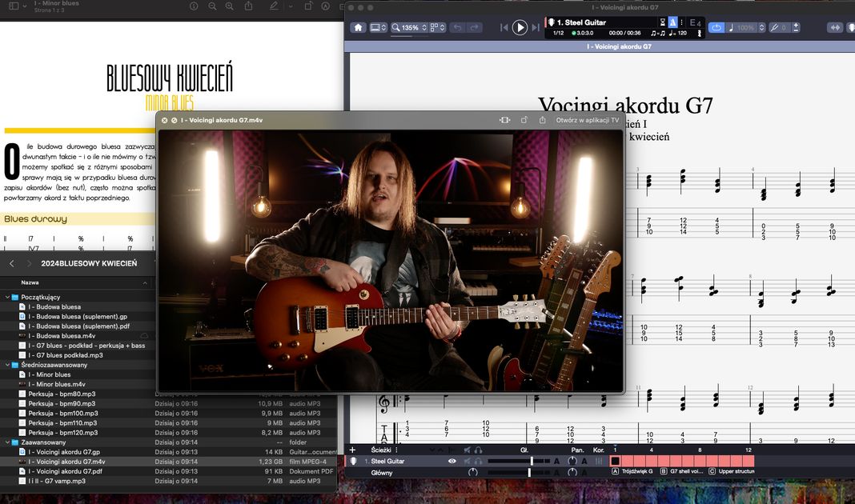Select section marker B 'G7 shell voi...'
Screen dimensions: 855x504
680,472
